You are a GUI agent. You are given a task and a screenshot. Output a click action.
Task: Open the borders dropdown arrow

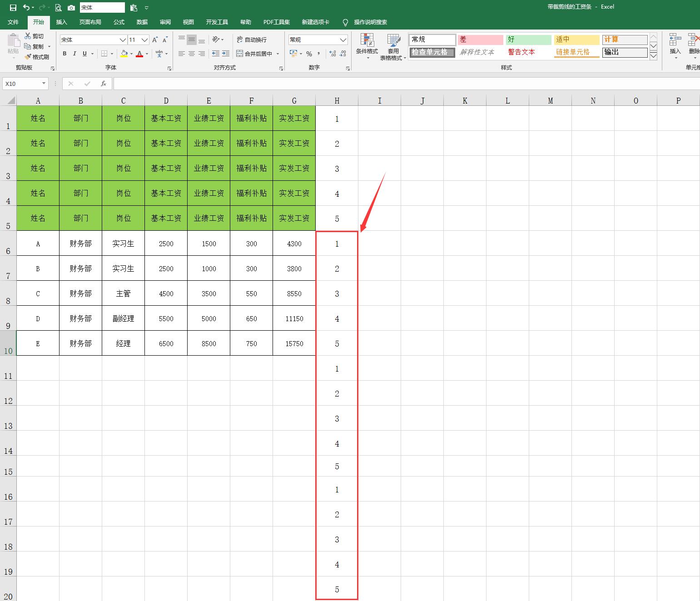112,54
